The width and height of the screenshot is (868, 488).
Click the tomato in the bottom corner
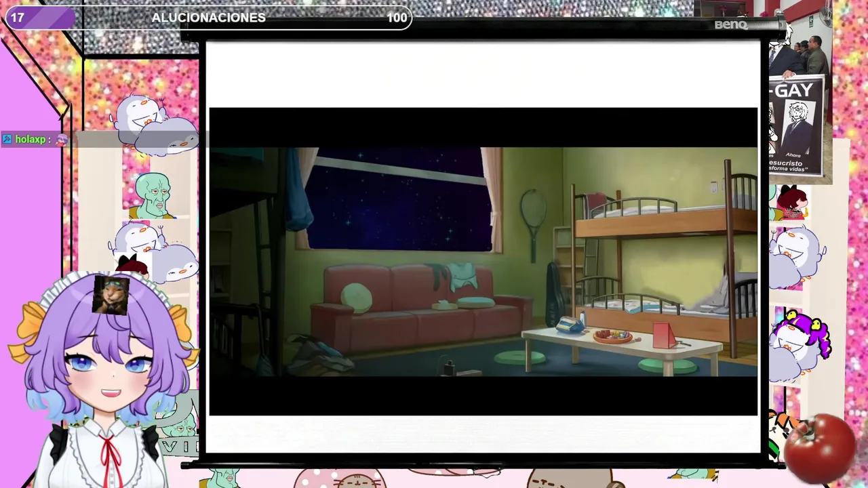(x=820, y=447)
